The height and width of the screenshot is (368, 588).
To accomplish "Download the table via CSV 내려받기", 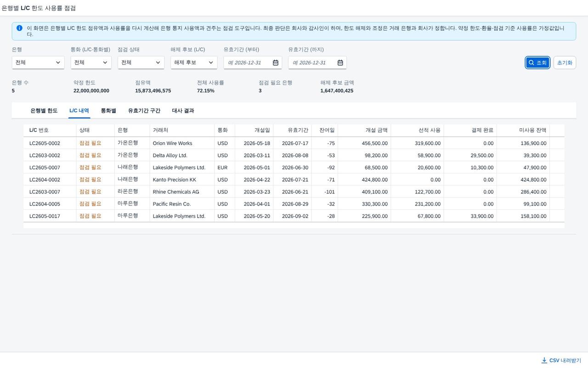I will (x=561, y=360).
